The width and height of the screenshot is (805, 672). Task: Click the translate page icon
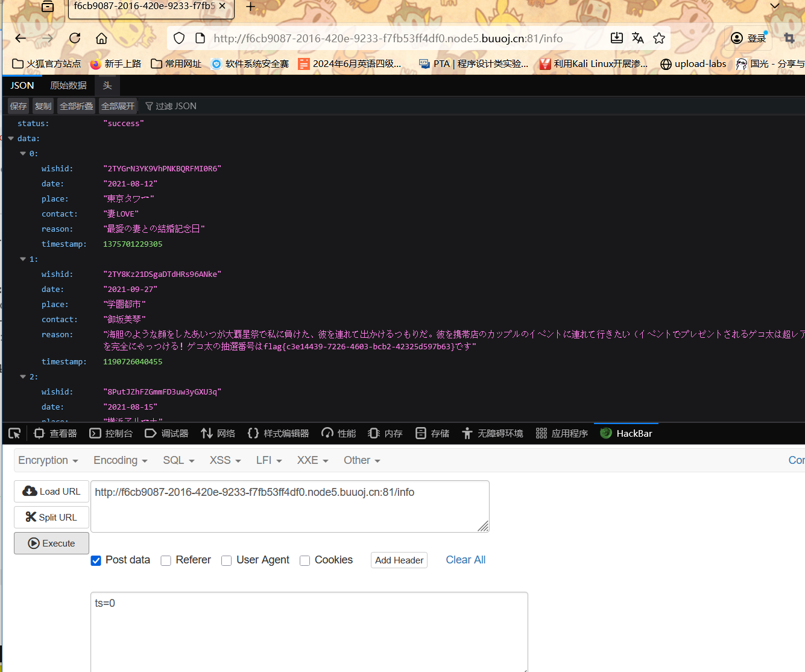click(637, 39)
